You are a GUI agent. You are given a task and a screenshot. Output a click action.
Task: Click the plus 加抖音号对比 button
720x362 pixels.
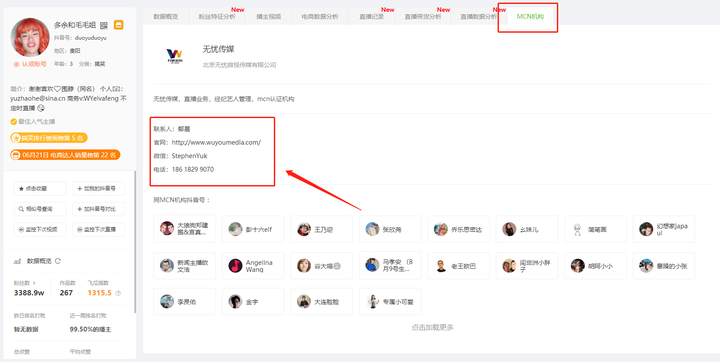pos(98,209)
